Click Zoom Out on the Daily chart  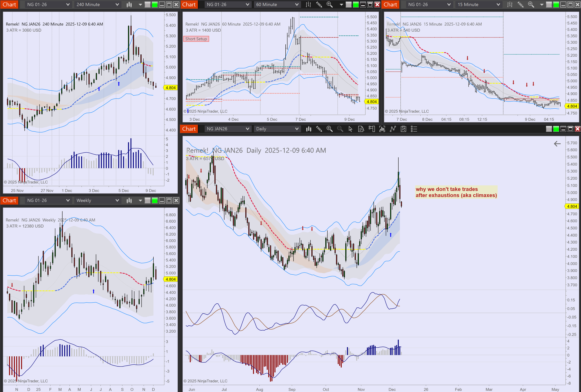[340, 129]
